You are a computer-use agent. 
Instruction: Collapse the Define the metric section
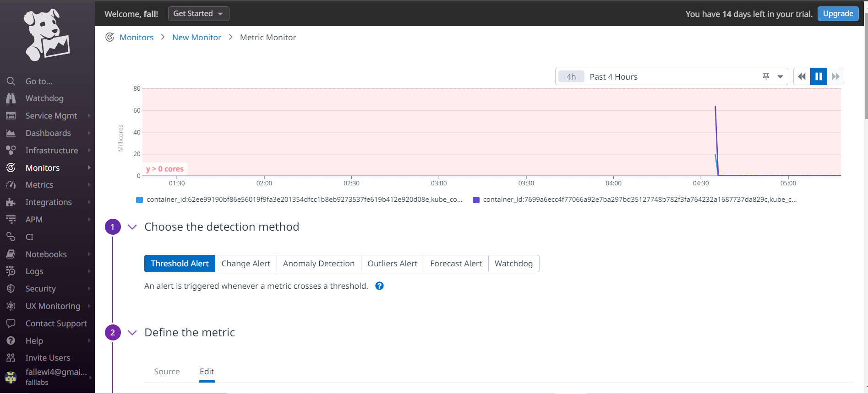[132, 333]
